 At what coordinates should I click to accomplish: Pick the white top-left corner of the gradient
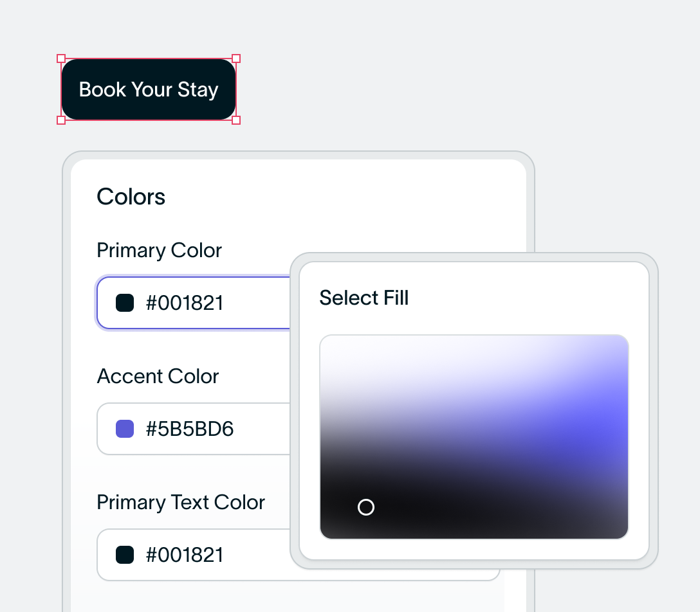(x=328, y=343)
